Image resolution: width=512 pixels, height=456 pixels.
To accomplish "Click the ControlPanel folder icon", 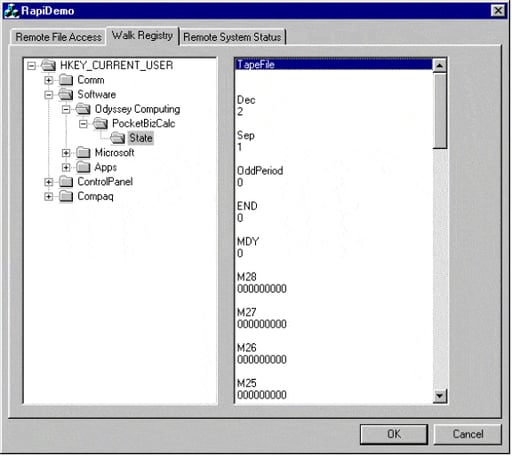I will click(x=66, y=182).
